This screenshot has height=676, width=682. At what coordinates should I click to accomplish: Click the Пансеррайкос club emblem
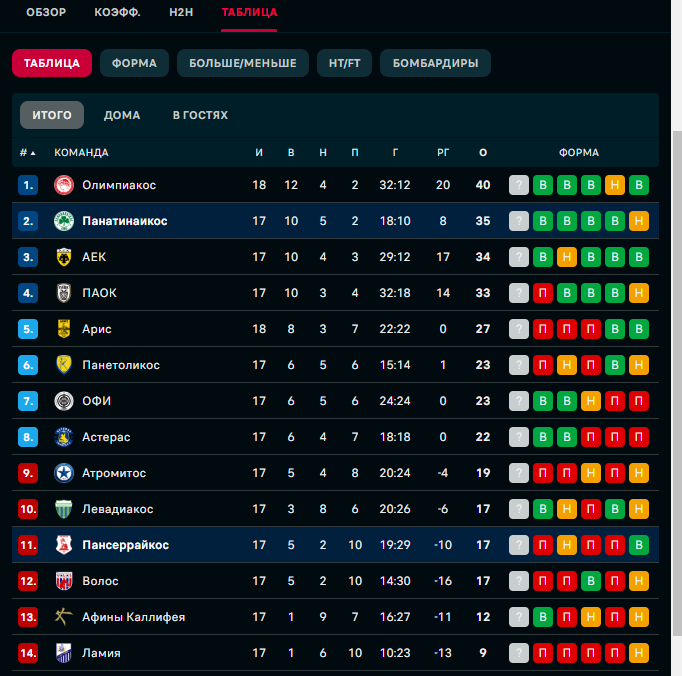pos(64,545)
